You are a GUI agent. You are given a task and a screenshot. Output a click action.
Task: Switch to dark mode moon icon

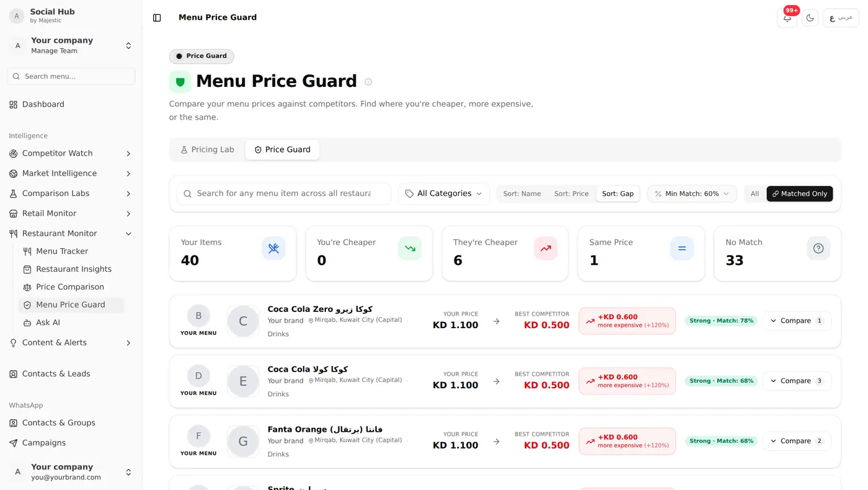point(810,18)
